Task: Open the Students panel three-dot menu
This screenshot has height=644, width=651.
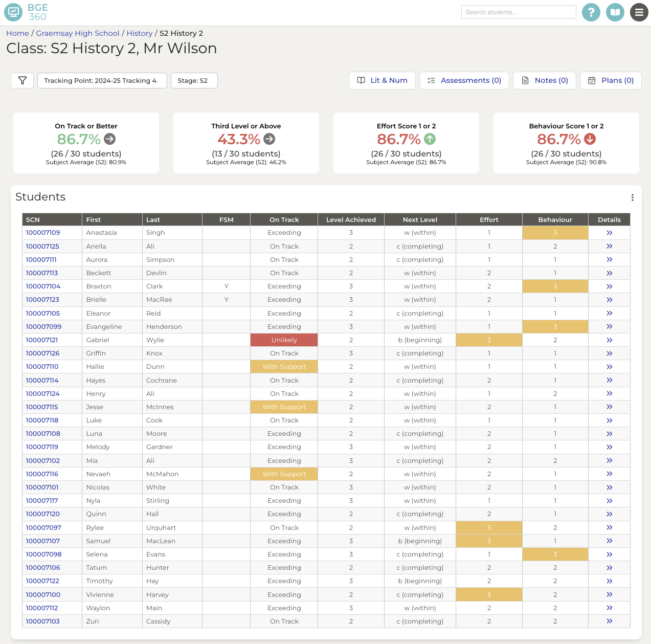Action: (x=633, y=197)
